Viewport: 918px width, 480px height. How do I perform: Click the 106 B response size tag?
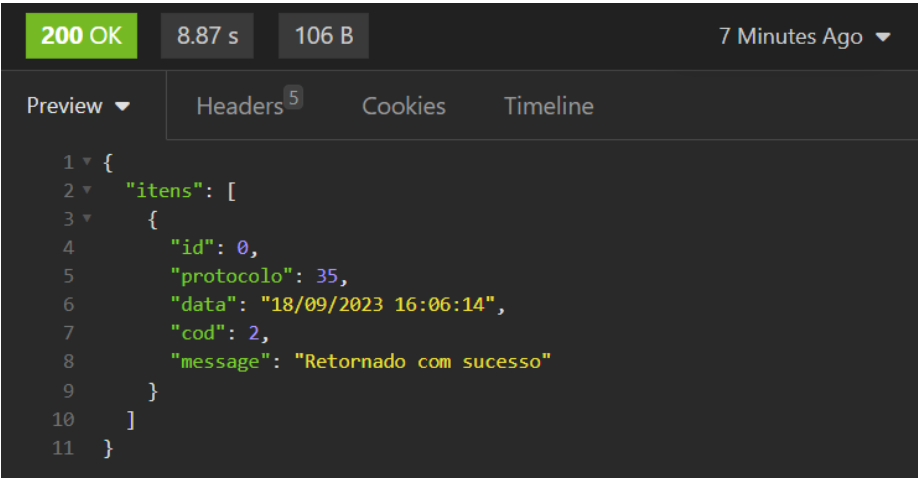[324, 36]
